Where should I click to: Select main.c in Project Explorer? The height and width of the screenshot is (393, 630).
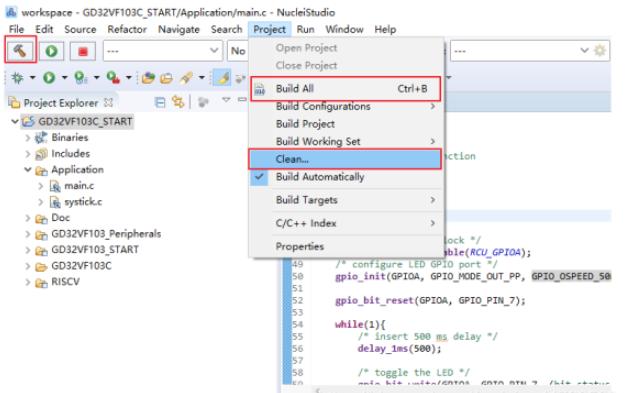tap(79, 186)
